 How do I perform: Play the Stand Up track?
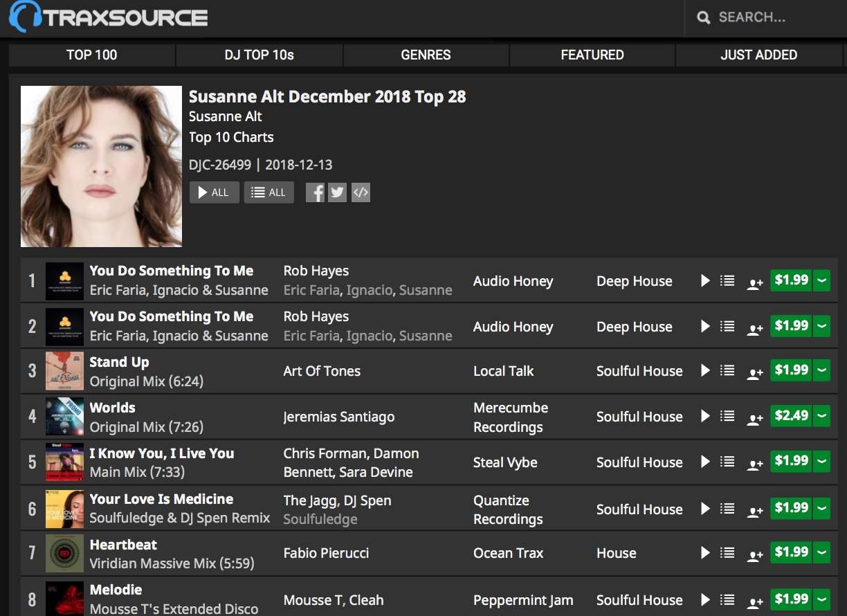pos(705,370)
